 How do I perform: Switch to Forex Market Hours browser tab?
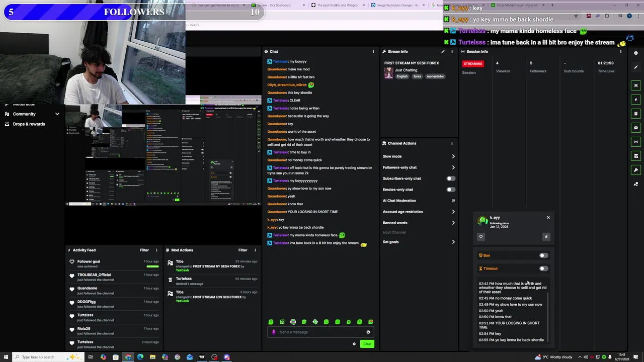click(516, 5)
